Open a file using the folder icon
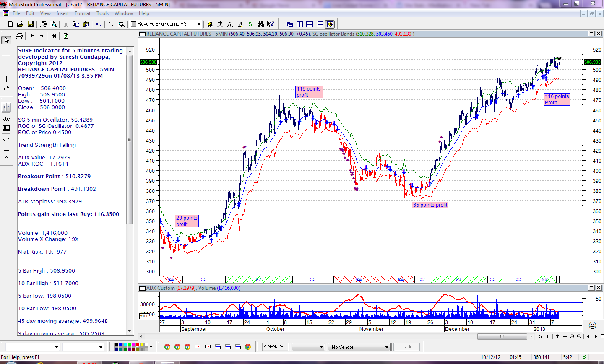This screenshot has width=604, height=364. tap(20, 24)
